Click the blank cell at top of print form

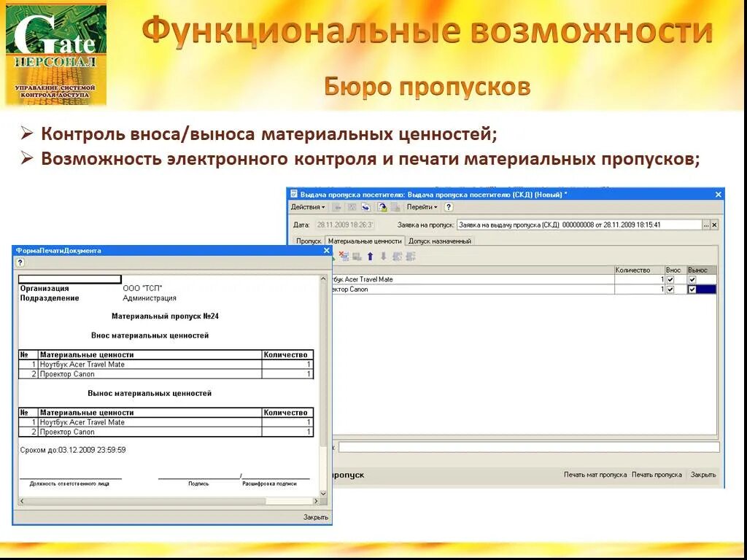69,279
